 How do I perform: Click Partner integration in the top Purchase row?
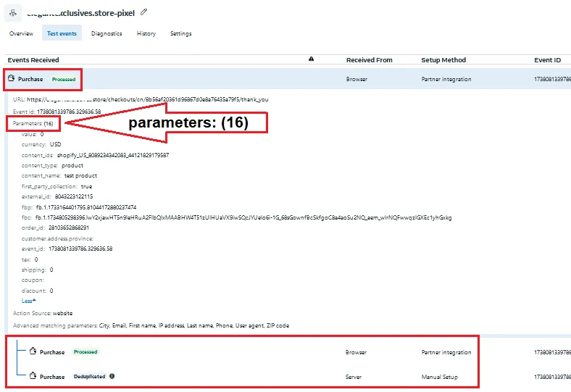446,80
